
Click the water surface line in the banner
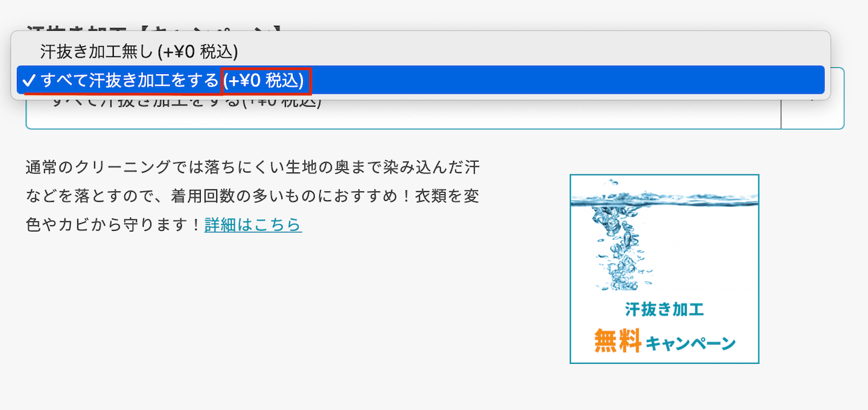tap(663, 202)
